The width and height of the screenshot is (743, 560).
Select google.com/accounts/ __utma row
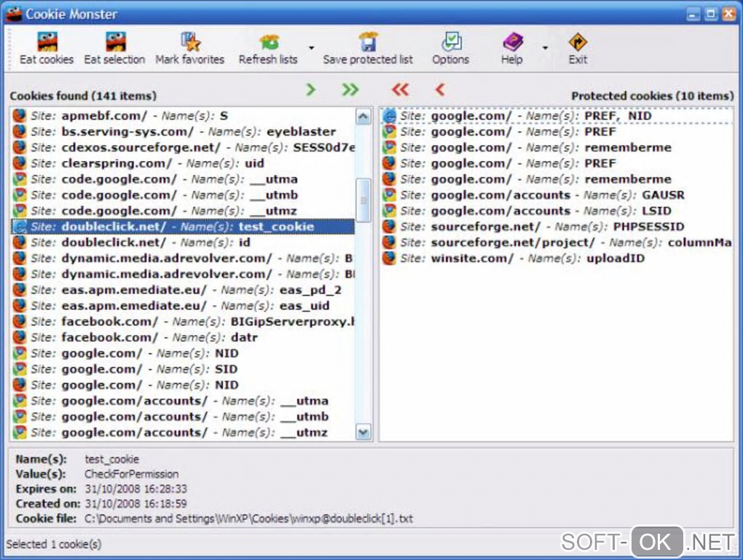coord(183,401)
